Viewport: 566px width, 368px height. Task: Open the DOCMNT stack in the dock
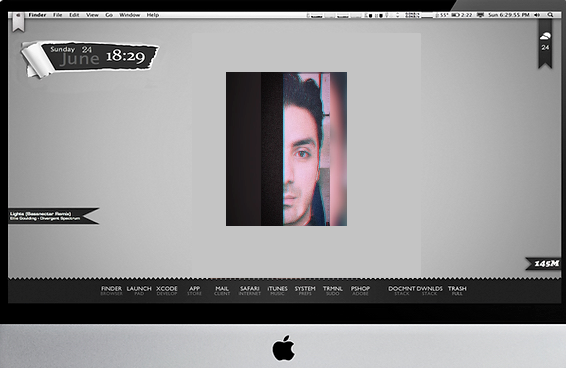402,290
